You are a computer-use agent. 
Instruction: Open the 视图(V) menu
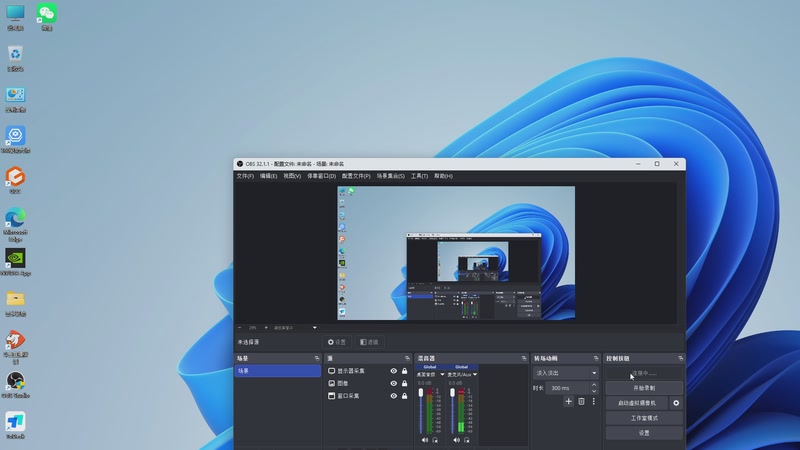coord(292,176)
